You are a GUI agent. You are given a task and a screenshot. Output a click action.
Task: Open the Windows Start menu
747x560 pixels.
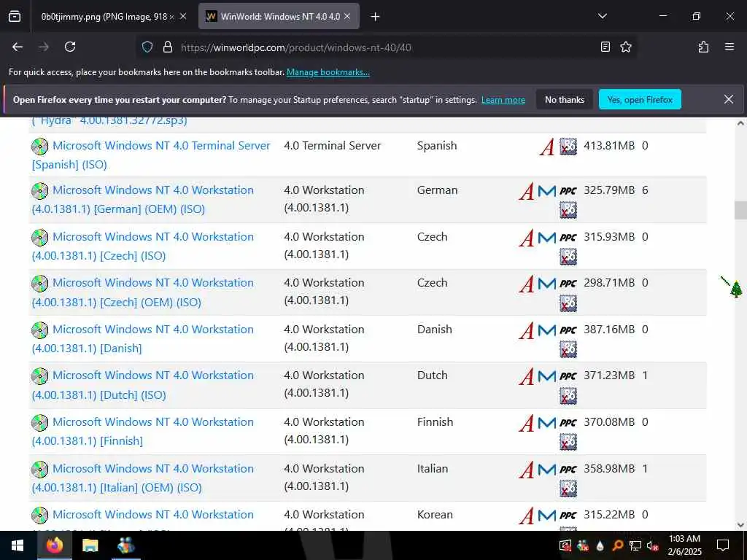point(18,545)
